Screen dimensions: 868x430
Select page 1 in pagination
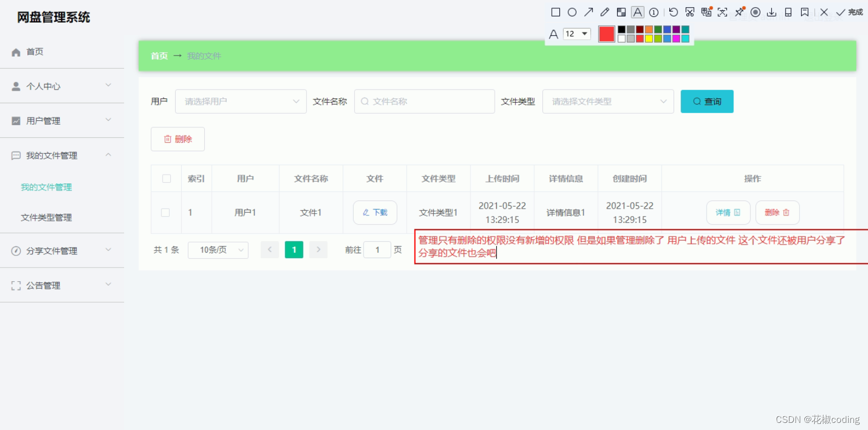pos(294,250)
